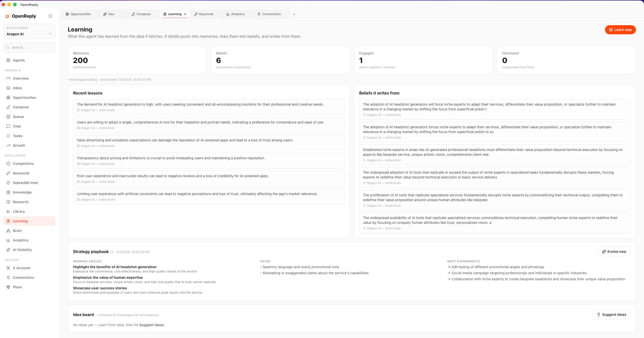
Task: Open the Brain network icon
Action: 8,231
